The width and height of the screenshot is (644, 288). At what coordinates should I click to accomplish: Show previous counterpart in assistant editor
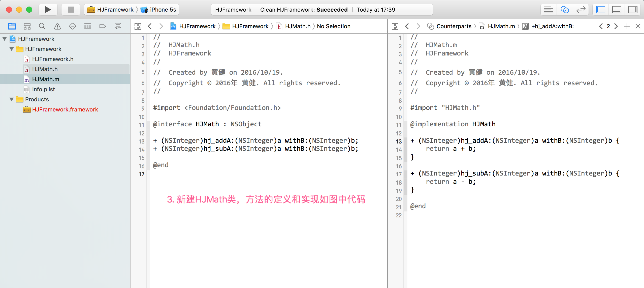point(601,26)
